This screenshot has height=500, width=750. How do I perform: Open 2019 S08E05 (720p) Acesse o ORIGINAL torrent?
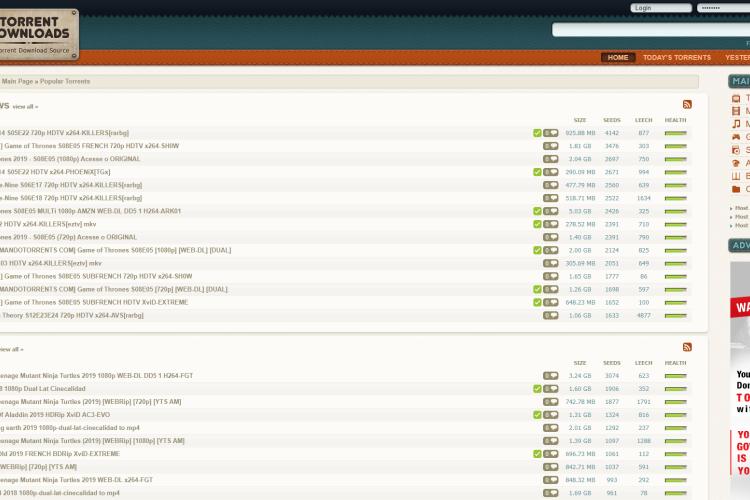pyautogui.click(x=68, y=237)
